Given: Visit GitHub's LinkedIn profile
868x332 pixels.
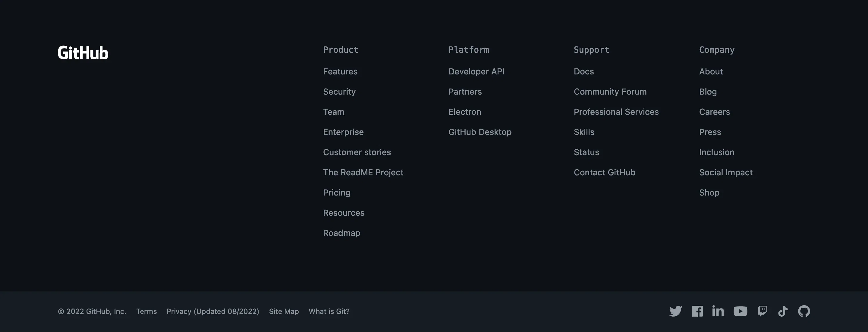Looking at the screenshot, I should [x=718, y=311].
